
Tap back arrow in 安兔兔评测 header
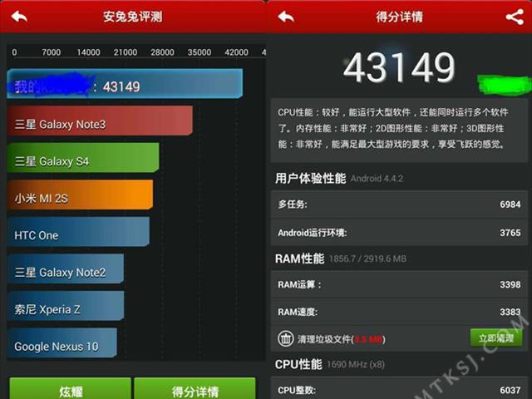point(19,17)
